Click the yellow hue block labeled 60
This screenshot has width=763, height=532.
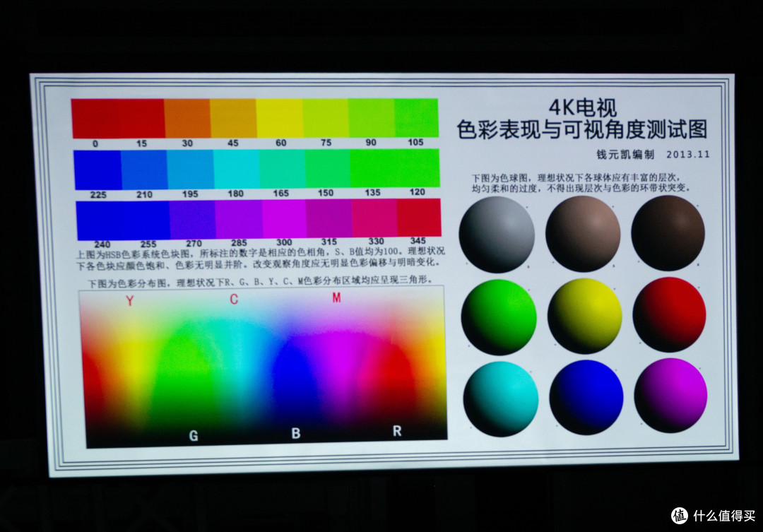280,118
